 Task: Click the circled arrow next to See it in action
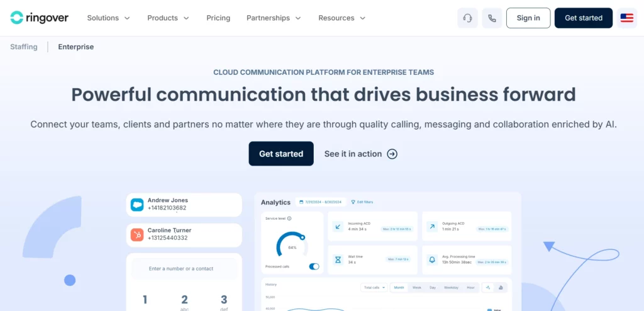tap(392, 154)
